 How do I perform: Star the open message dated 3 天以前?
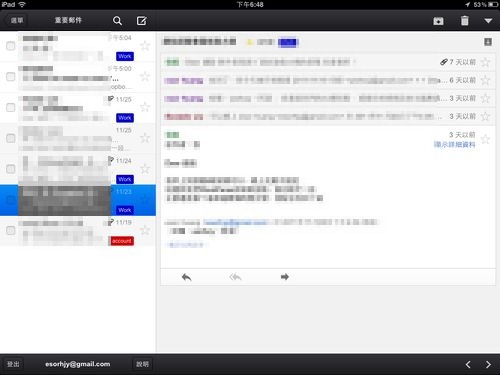(486, 139)
